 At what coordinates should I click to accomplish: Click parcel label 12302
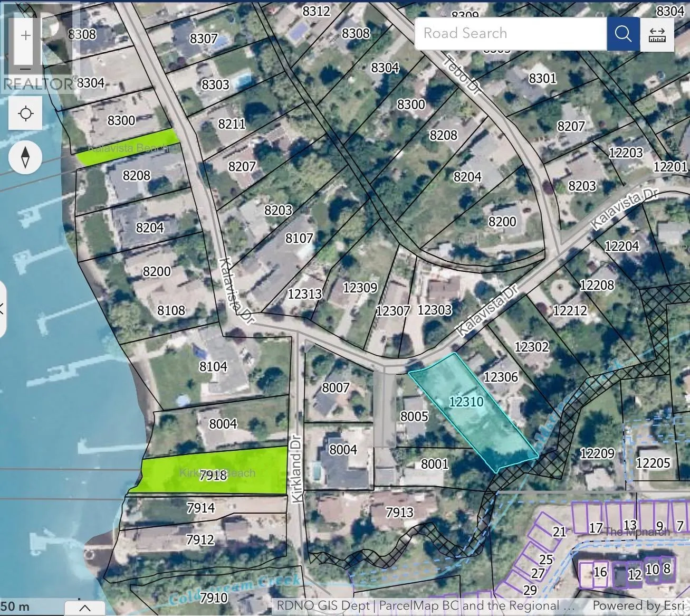tap(532, 347)
